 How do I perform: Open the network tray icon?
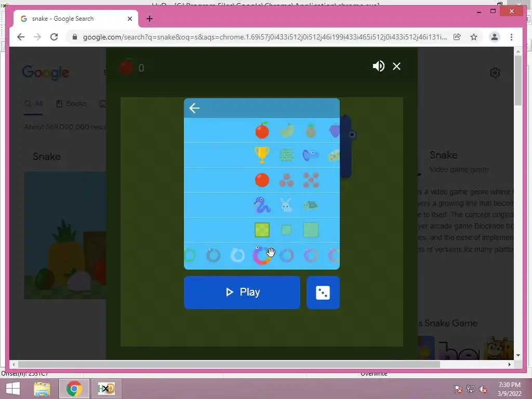click(x=471, y=389)
